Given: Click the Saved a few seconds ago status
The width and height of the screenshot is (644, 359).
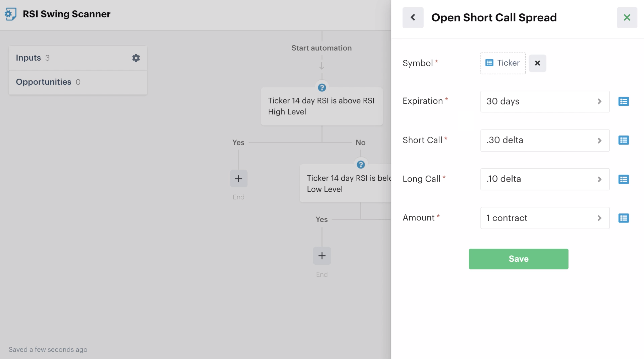Looking at the screenshot, I should pos(48,350).
